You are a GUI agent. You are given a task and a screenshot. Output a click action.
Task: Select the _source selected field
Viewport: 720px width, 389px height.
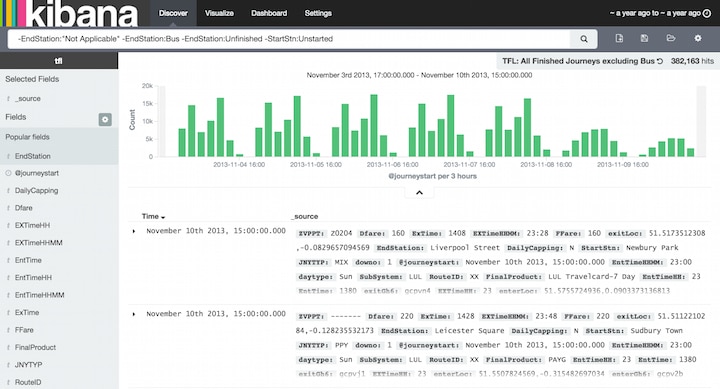pos(28,99)
